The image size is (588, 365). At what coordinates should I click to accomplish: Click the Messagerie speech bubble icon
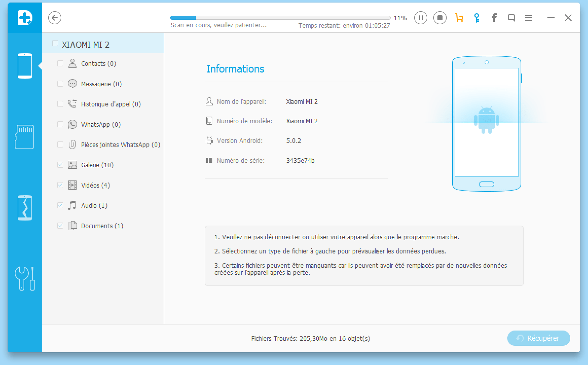[72, 84]
